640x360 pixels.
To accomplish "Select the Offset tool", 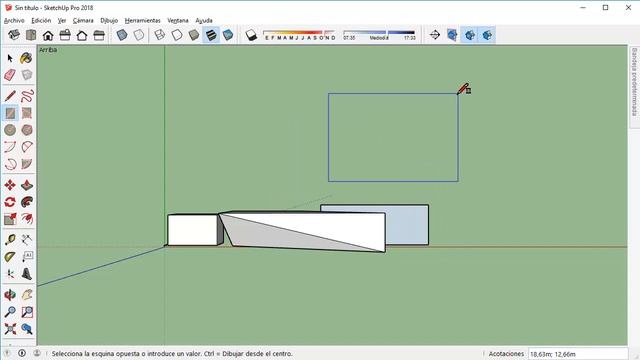I will [x=27, y=219].
